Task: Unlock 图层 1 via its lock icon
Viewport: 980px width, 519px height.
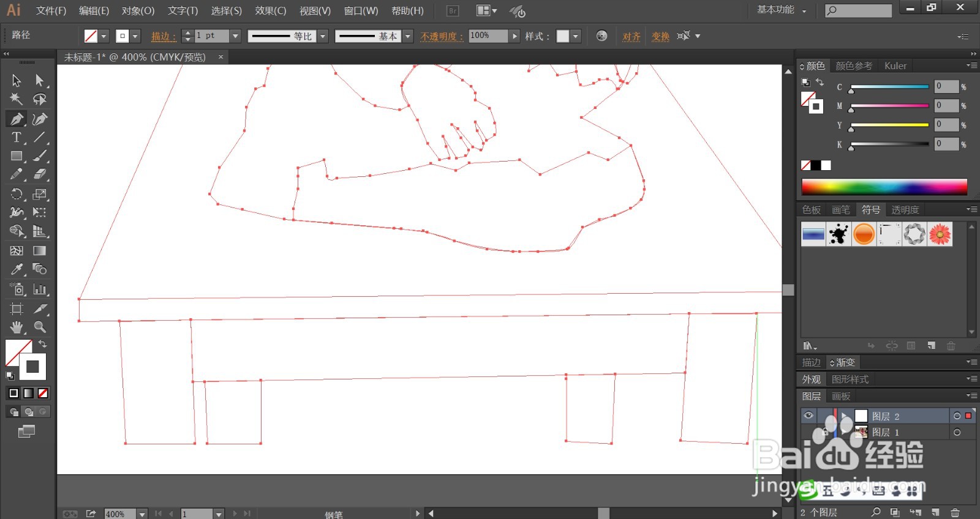Action: [824, 432]
